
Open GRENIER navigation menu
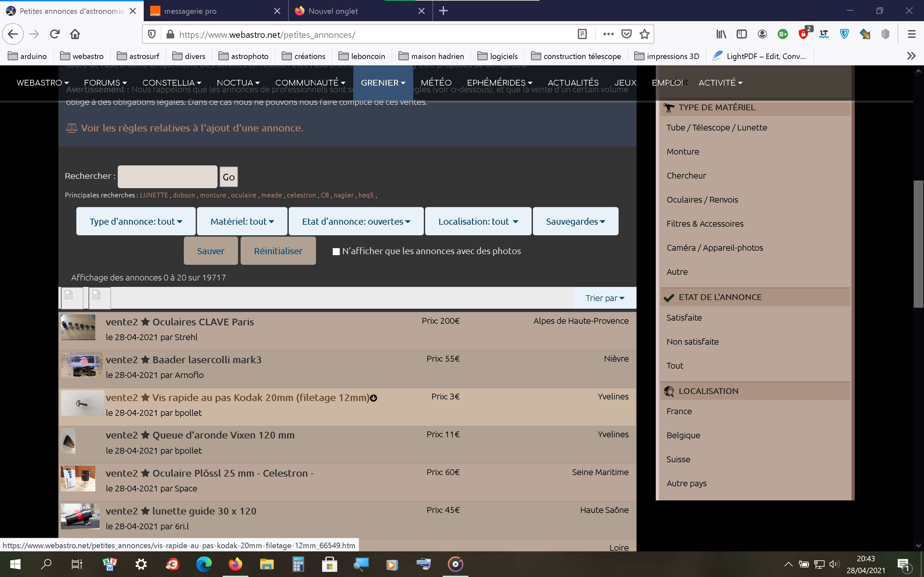(382, 83)
